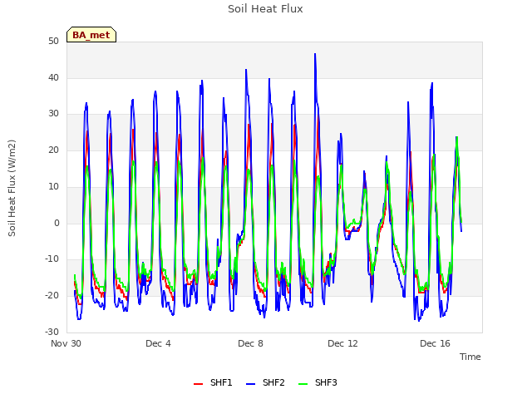Image resolution: width=532 pixels, height=399 pixels.
Task: Click the 30 y-axis tick label
Action: click(x=53, y=114)
